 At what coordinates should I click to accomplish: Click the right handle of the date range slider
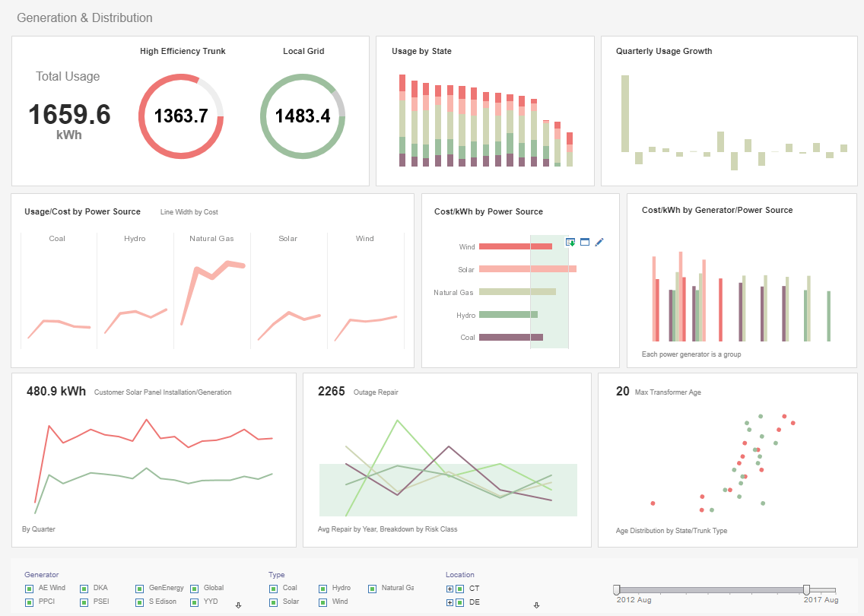pos(807,589)
